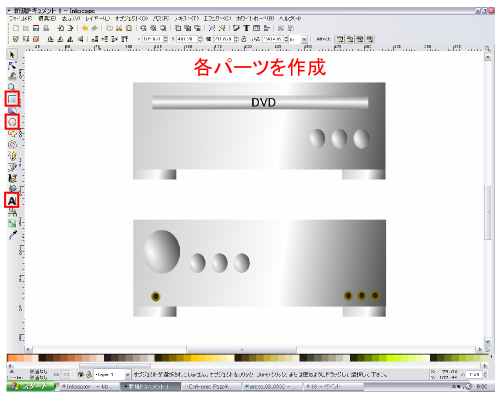Click the Print document icon

46,28
